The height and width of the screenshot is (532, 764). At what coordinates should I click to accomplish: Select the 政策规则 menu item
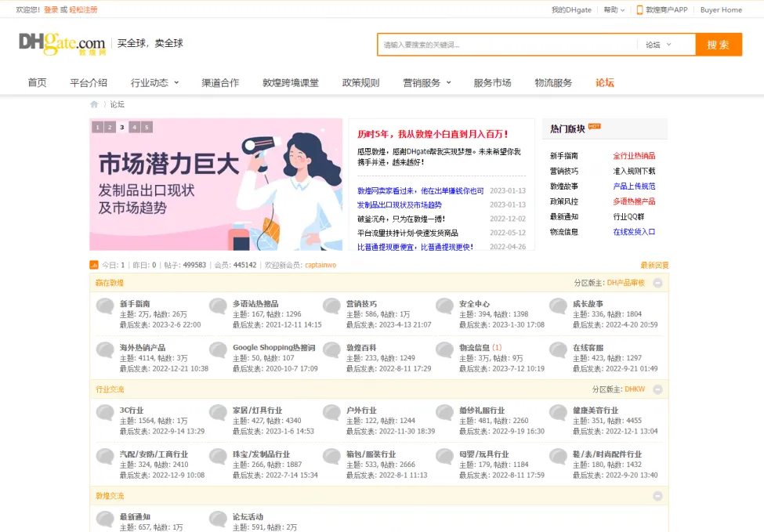tap(360, 81)
